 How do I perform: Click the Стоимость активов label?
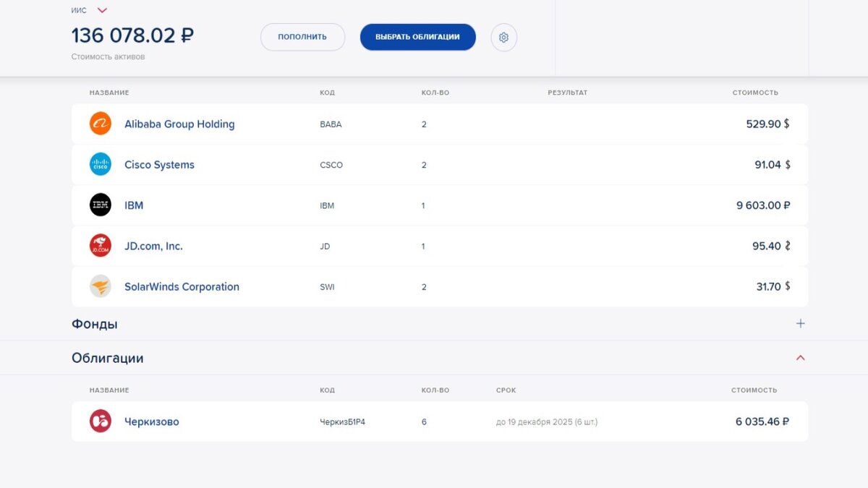click(x=108, y=56)
